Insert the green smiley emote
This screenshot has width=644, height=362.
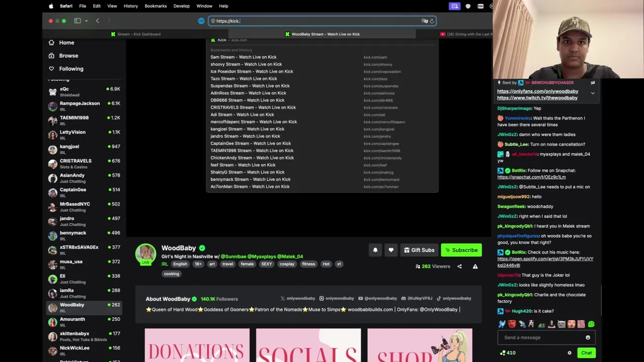(x=591, y=324)
